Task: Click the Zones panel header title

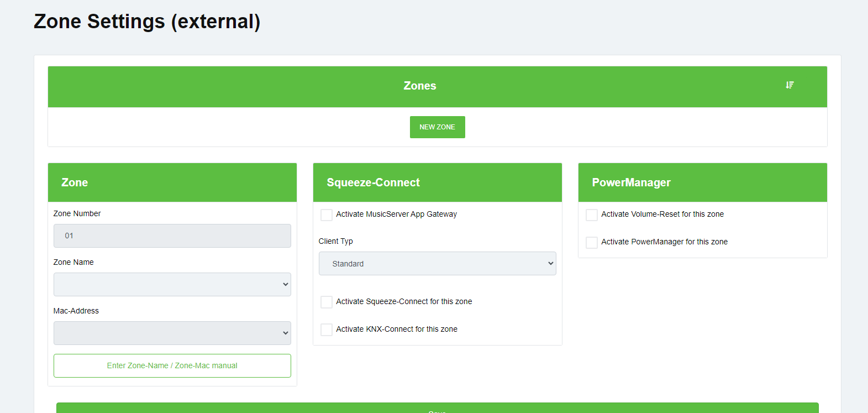Action: coord(420,86)
